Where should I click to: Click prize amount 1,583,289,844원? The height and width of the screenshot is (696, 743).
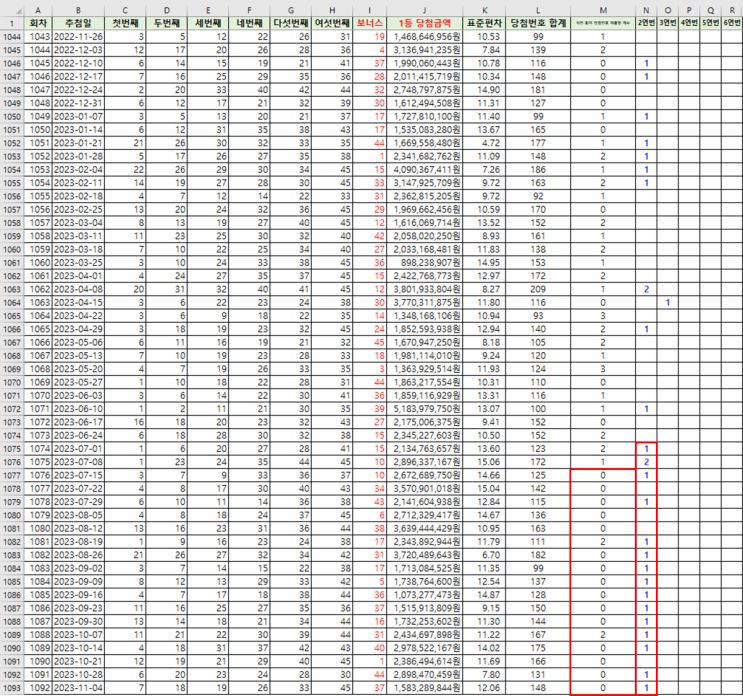425,687
